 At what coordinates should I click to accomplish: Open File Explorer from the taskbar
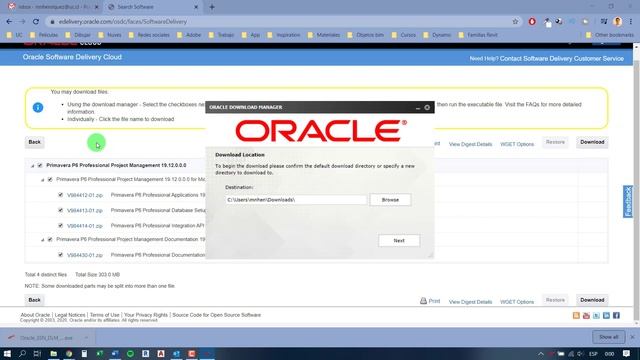(x=53, y=353)
